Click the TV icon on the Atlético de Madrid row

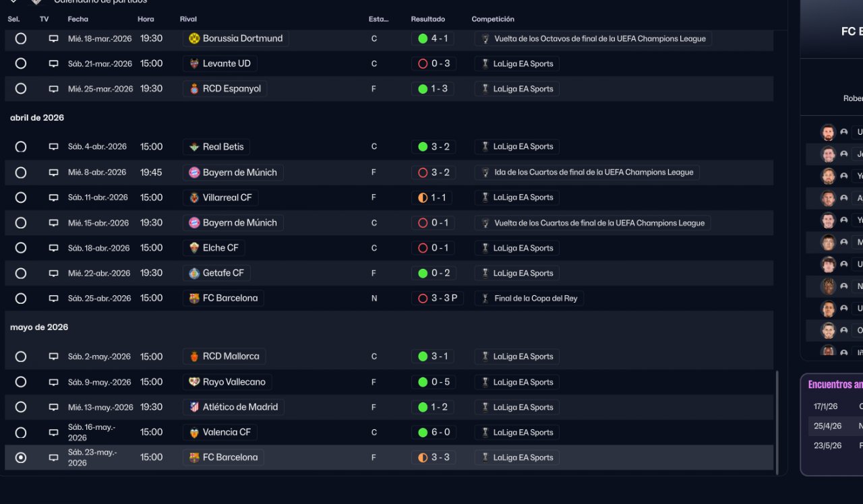click(53, 408)
